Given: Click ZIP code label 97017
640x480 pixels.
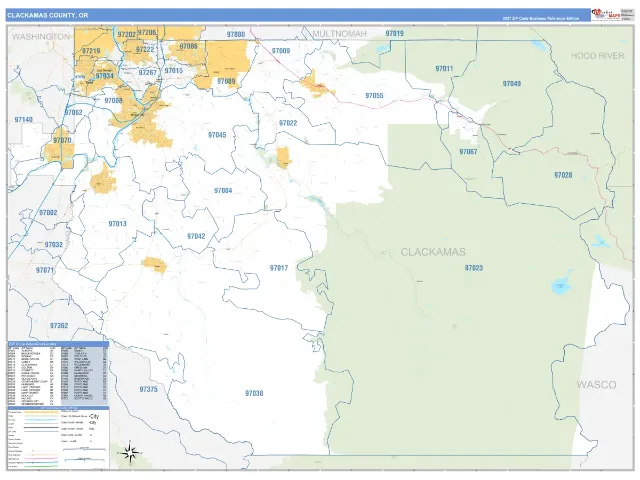Looking at the screenshot, I should (x=279, y=268).
